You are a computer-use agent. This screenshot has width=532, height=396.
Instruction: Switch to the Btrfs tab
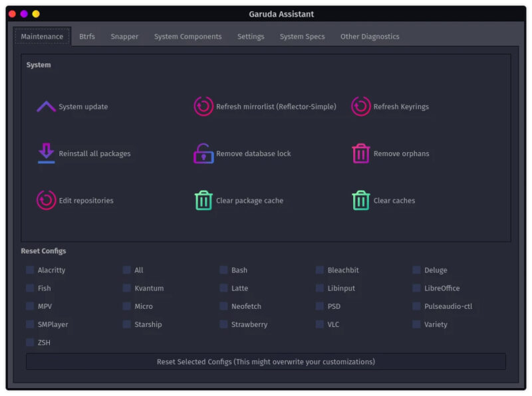click(x=87, y=37)
